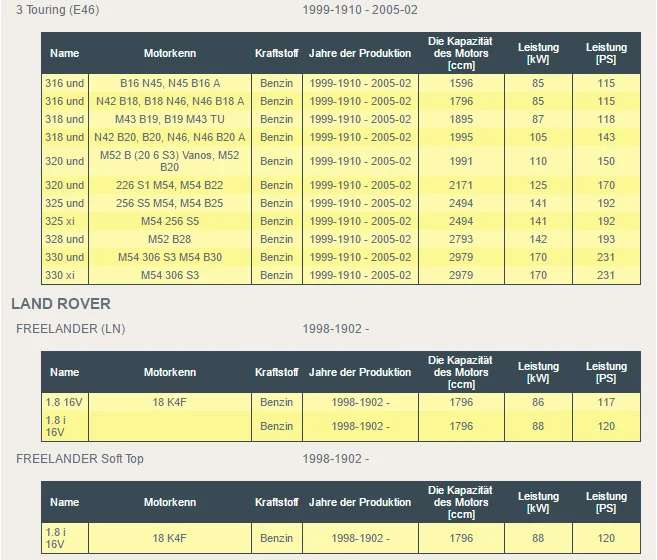Click the kW value 86
The height and width of the screenshot is (560, 657).
click(538, 402)
